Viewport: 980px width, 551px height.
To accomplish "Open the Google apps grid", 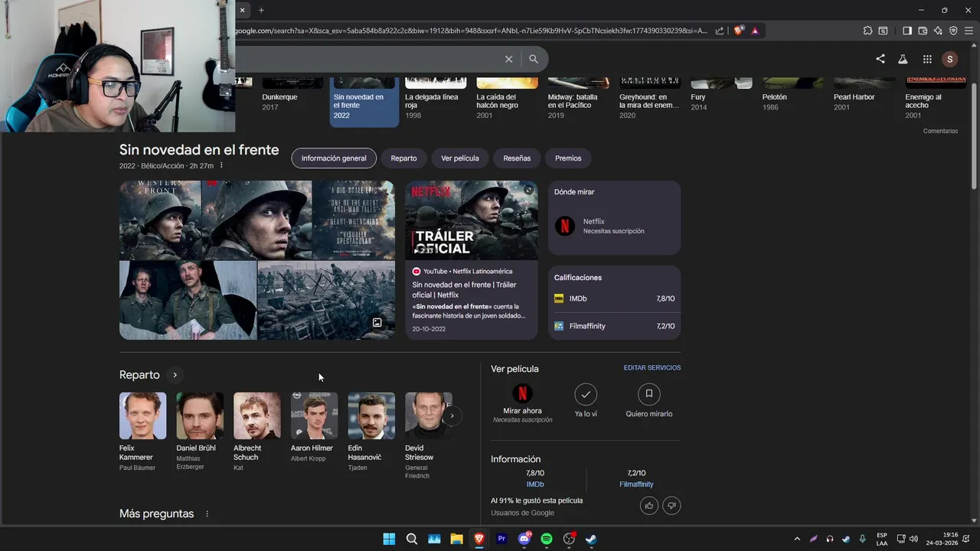I will click(927, 59).
